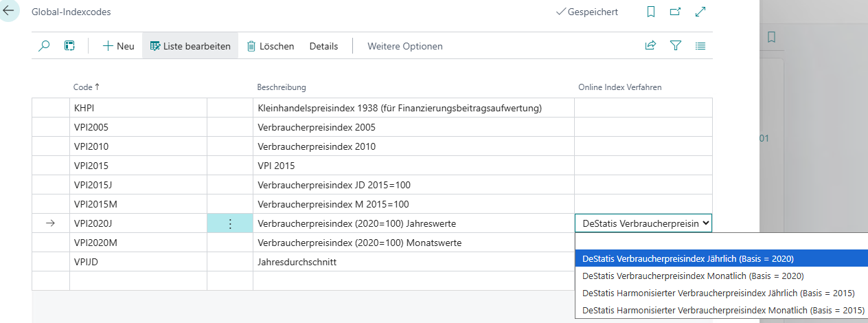Open Weitere Optionen menu

pos(404,46)
